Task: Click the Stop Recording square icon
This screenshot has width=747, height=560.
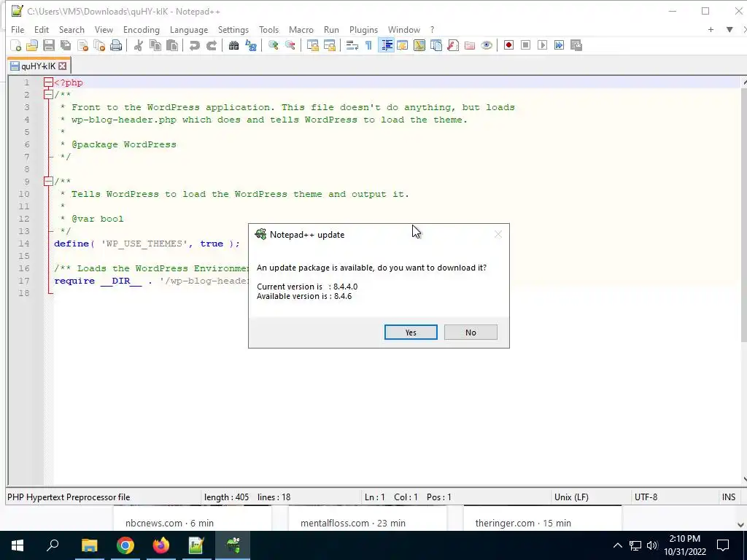Action: coord(525,46)
